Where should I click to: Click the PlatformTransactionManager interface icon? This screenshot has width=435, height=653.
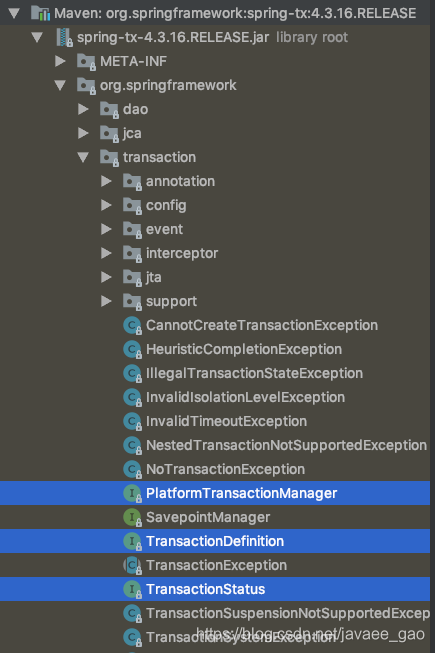pos(132,493)
